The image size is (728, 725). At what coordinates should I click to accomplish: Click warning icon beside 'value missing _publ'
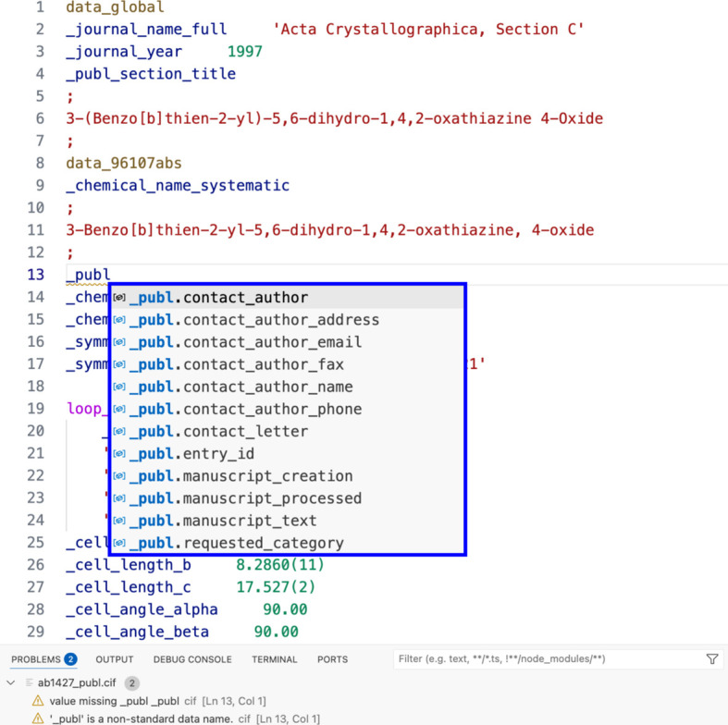tap(38, 701)
